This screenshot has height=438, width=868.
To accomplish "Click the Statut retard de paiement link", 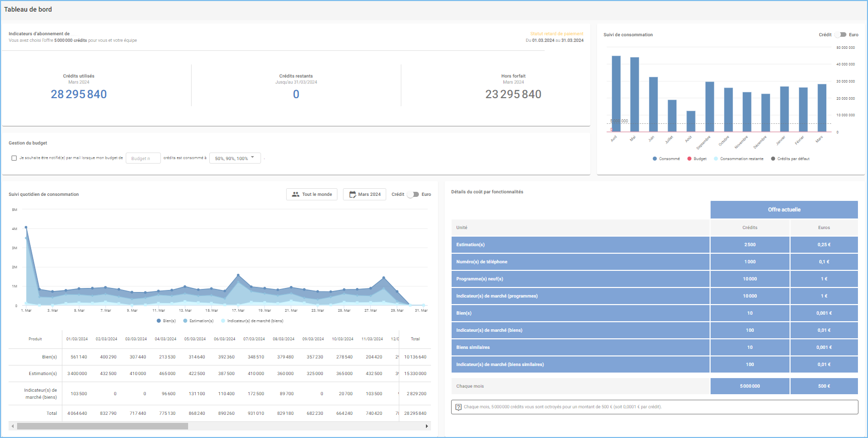I will (x=557, y=34).
